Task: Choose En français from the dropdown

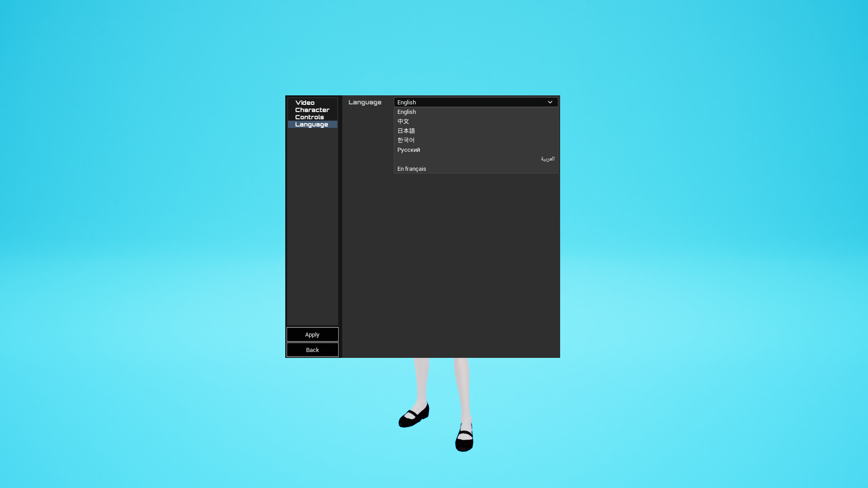Action: coord(411,169)
